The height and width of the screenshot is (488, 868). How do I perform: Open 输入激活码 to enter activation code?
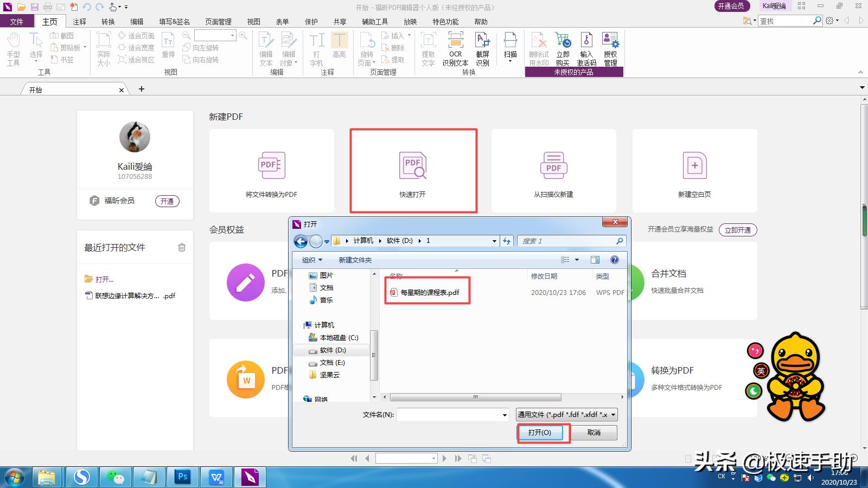coord(586,48)
